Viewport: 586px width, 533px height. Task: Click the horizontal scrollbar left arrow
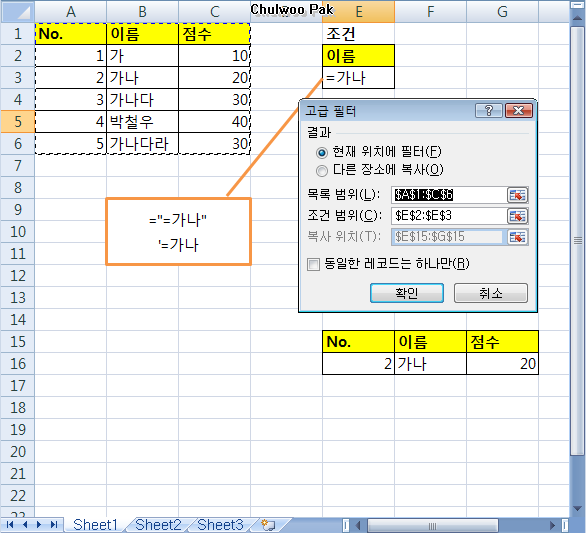click(x=358, y=526)
